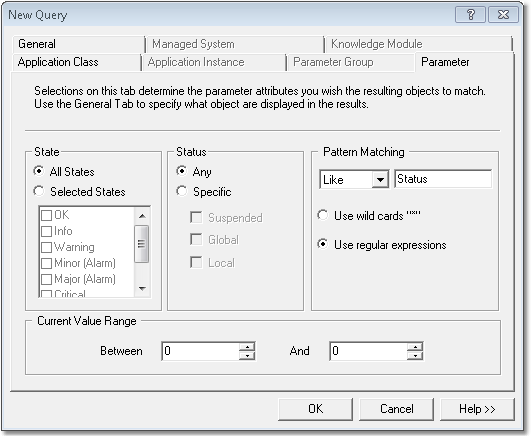Image resolution: width=531 pixels, height=438 pixels.
Task: Open the Managed System tab
Action: [x=234, y=44]
